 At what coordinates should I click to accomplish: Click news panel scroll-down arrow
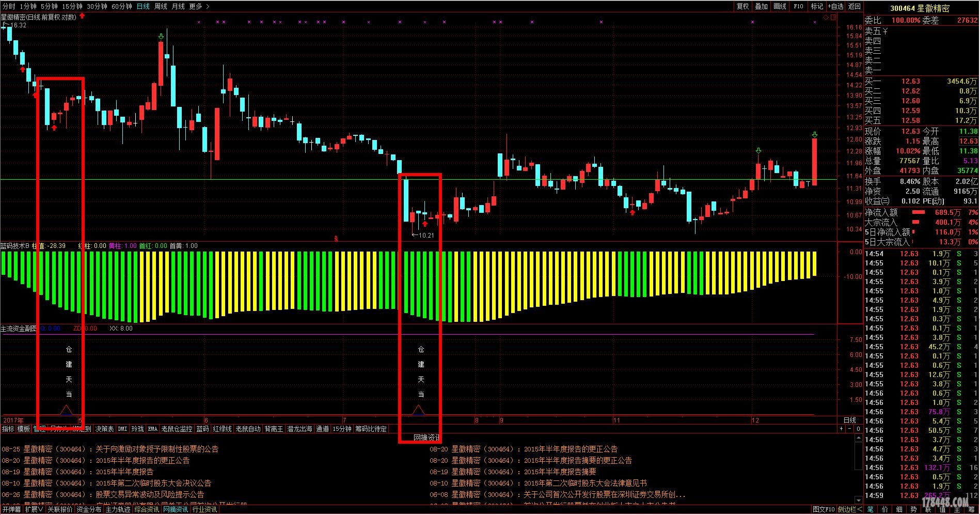click(859, 500)
